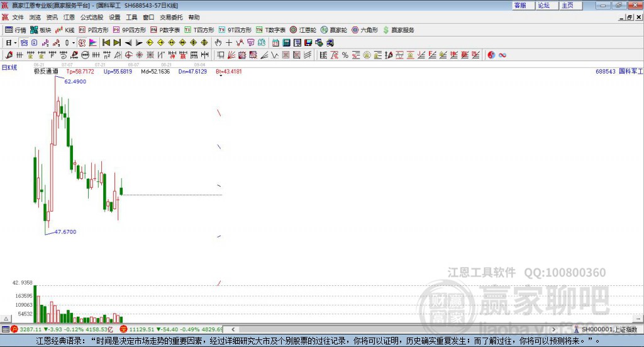Open the 帮助 menu
644x347 pixels.
click(194, 17)
